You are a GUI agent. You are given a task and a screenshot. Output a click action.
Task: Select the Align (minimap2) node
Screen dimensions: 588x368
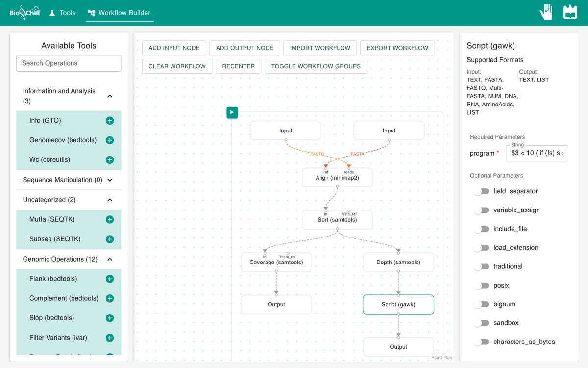pos(338,178)
